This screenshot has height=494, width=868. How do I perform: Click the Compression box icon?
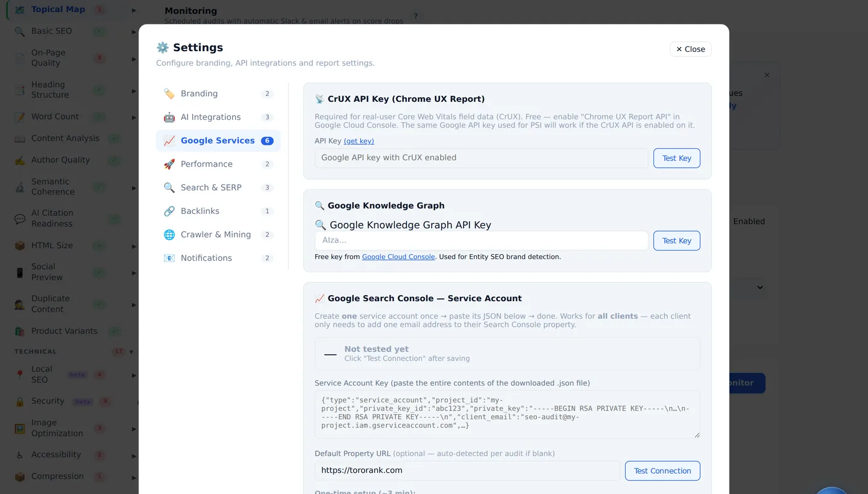click(x=20, y=477)
